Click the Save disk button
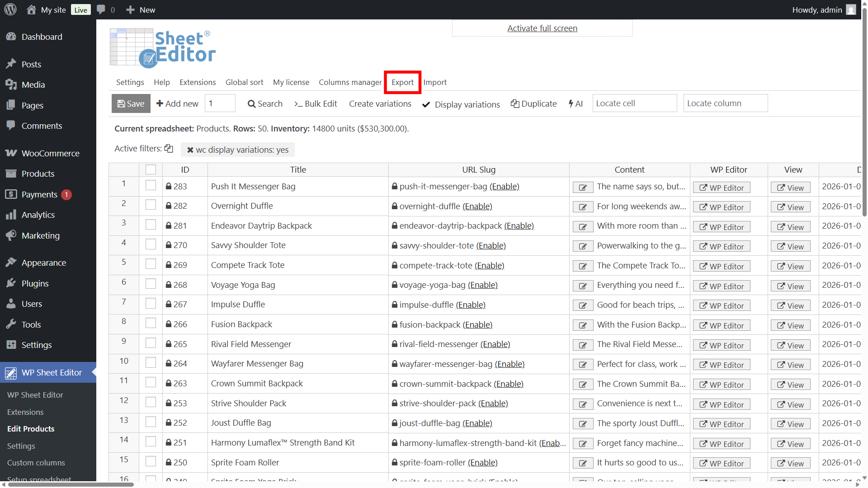The height and width of the screenshot is (488, 868). point(131,103)
